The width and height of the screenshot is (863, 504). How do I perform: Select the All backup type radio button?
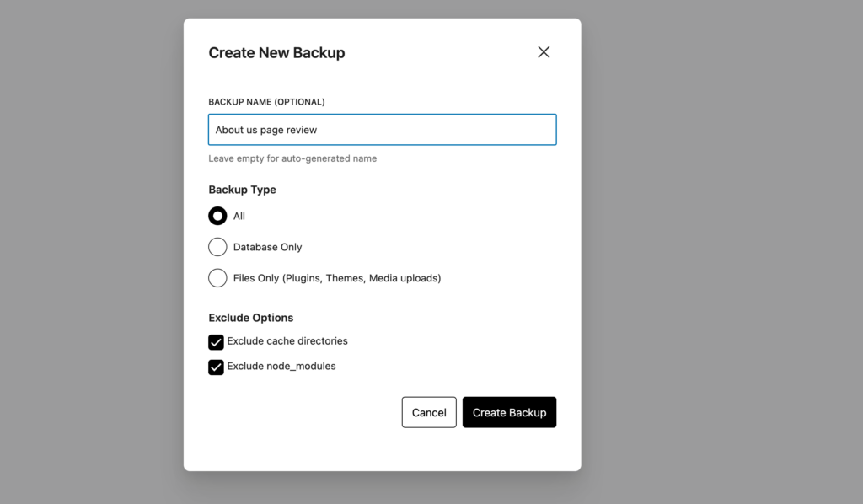point(217,216)
